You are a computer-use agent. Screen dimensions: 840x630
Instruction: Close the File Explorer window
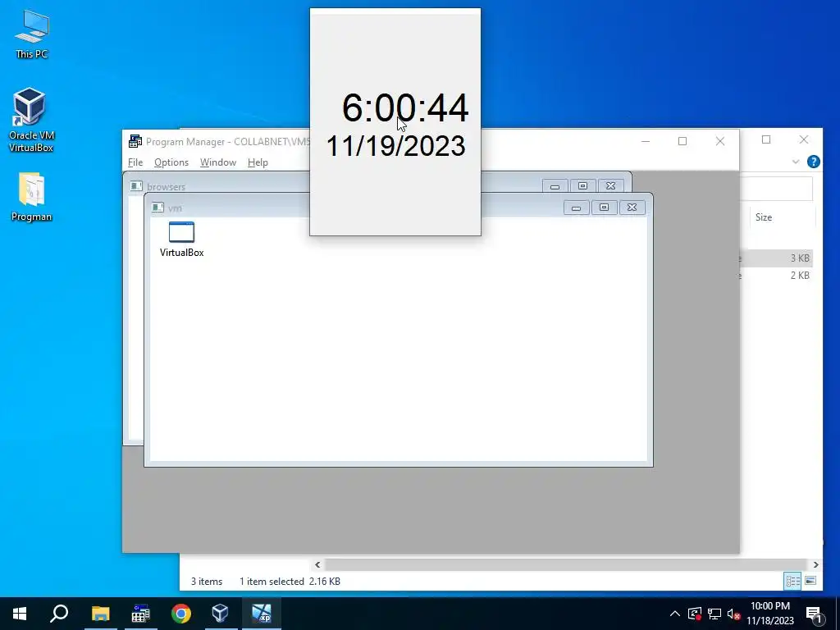[804, 139]
